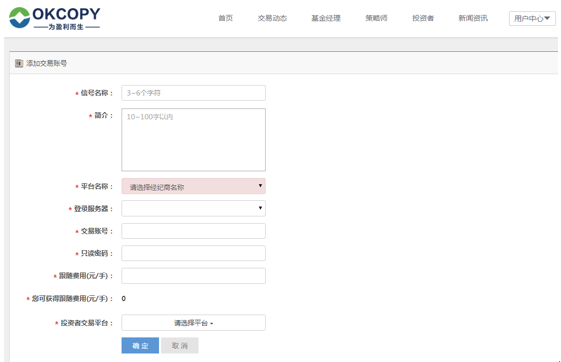Screen dimensions: 561x362
Task: Click the 跟随费用(元/手) input box
Action: 194,276
